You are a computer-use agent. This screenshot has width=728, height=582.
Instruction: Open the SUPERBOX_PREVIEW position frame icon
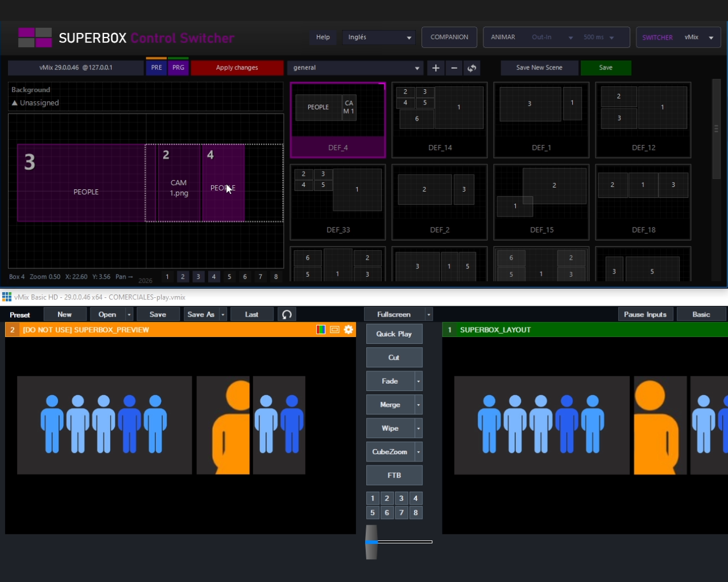(334, 330)
